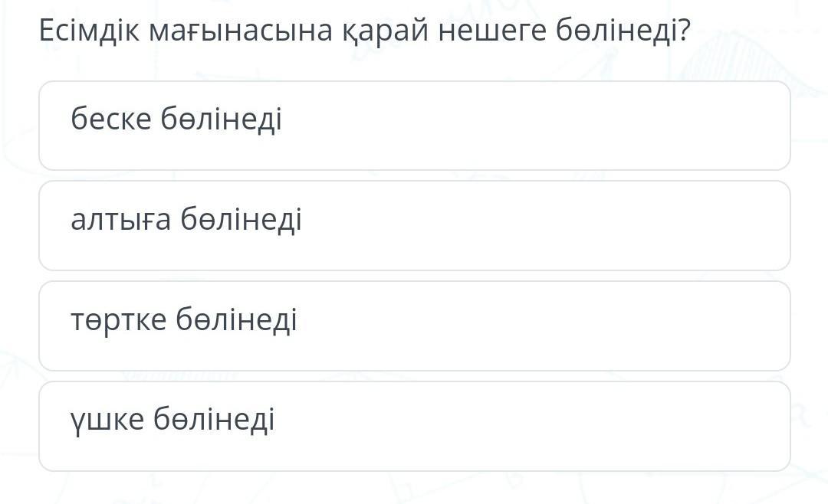Click "бөлінеді" in the алтыға option
828x504 pixels.
coord(242,221)
